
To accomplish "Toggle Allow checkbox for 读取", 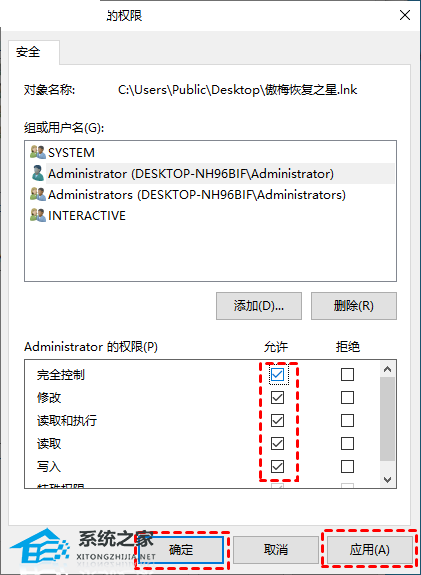I will pos(277,444).
